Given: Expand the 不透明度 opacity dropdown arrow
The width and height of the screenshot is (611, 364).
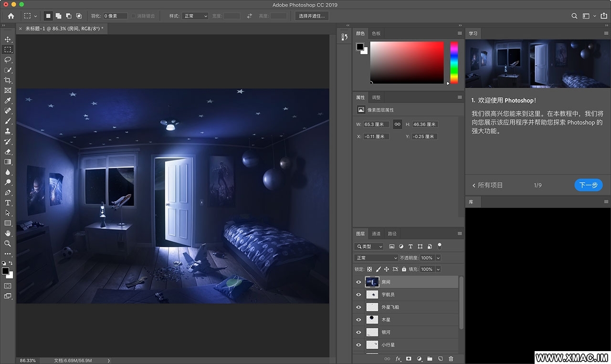Looking at the screenshot, I should click(438, 258).
